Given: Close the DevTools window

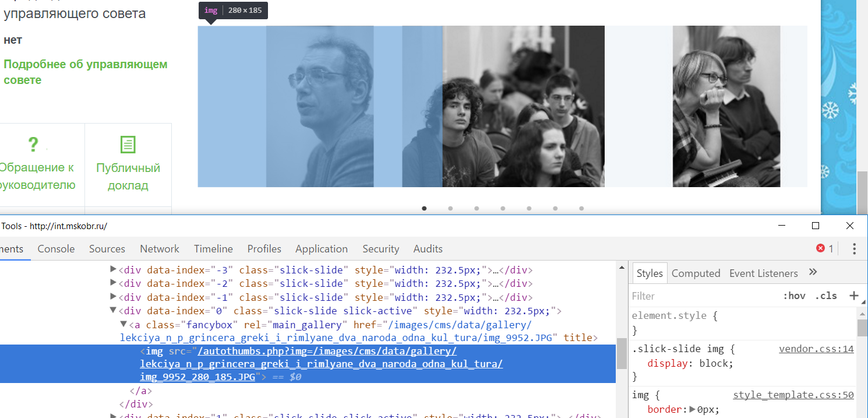Looking at the screenshot, I should (850, 226).
